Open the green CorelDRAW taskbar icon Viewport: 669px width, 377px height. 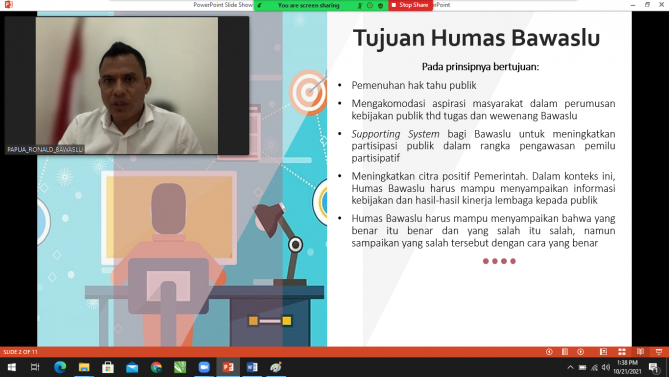(180, 367)
